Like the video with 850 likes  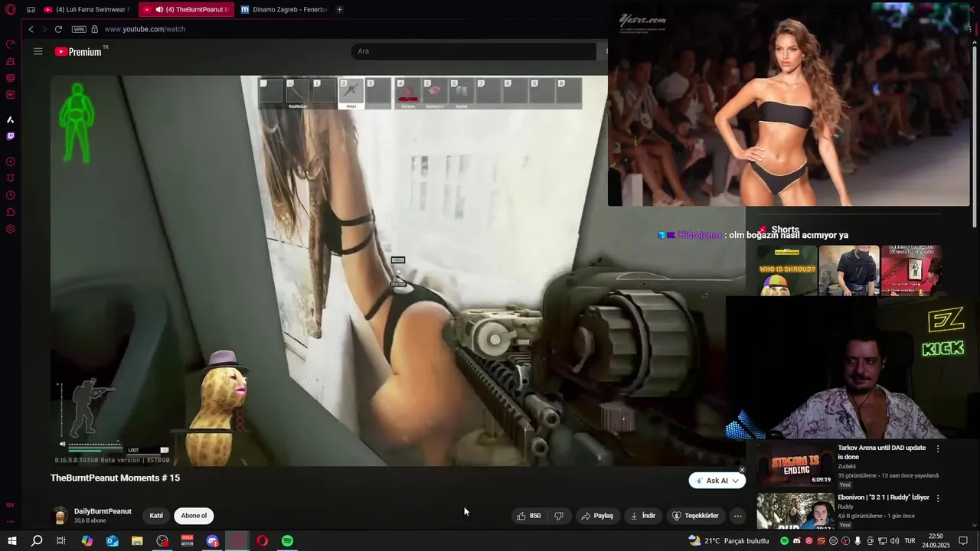528,516
